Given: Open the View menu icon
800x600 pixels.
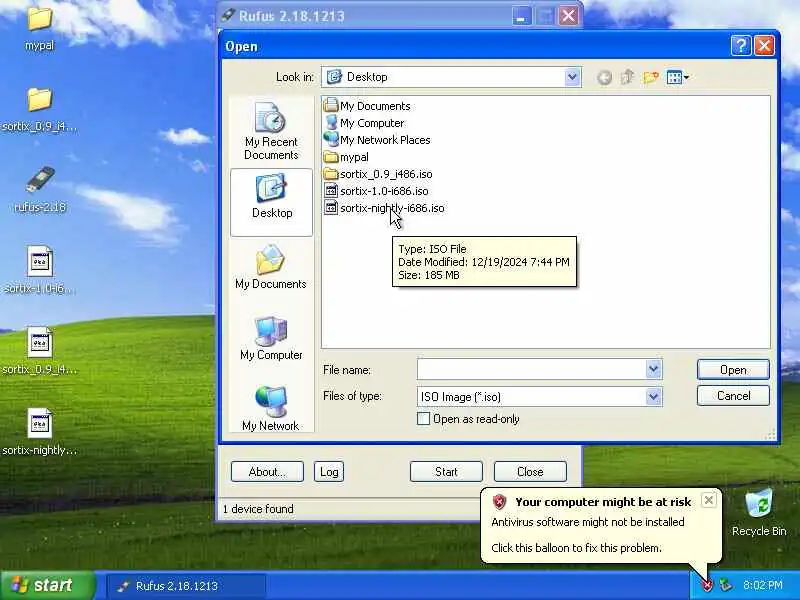Looking at the screenshot, I should [x=678, y=78].
